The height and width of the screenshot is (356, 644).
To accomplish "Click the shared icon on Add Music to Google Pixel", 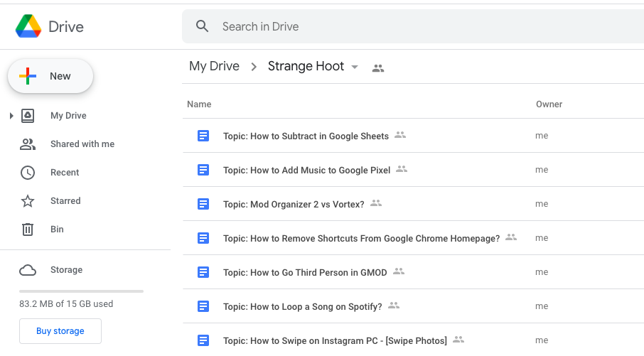I will pyautogui.click(x=402, y=168).
